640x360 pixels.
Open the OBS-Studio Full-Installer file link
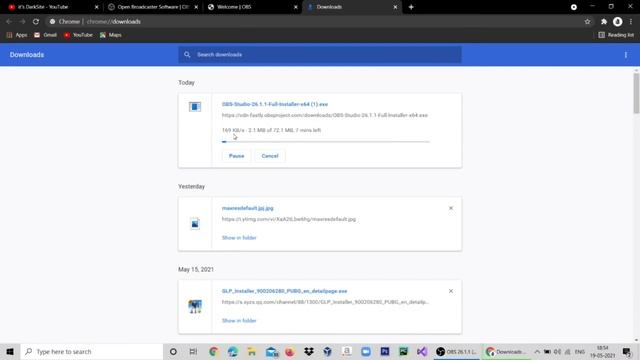coord(275,104)
